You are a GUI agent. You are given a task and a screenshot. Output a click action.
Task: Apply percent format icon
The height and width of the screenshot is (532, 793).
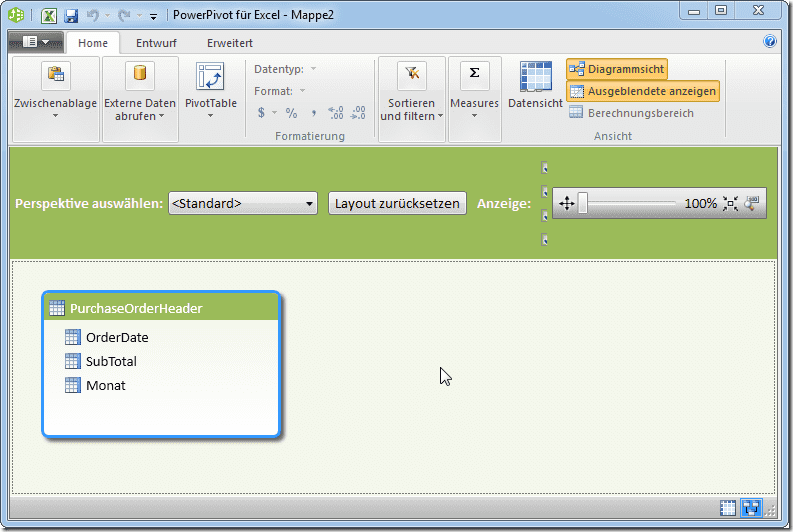[291, 112]
